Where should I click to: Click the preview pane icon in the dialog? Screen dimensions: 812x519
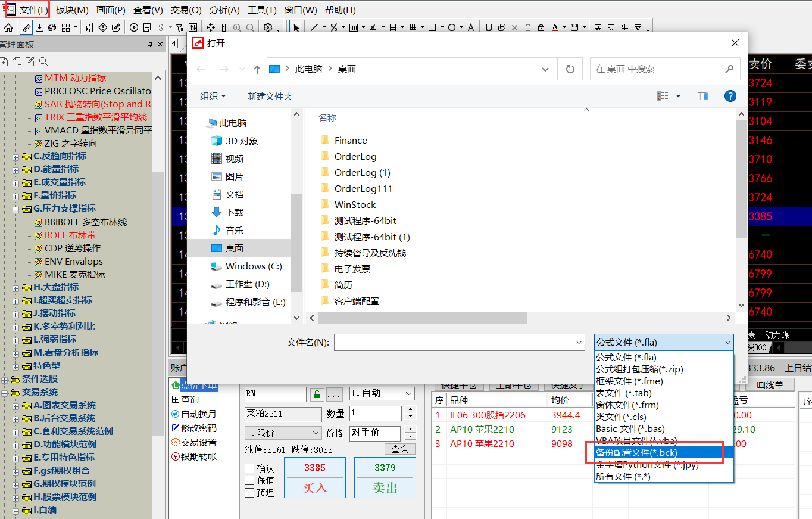pyautogui.click(x=703, y=96)
